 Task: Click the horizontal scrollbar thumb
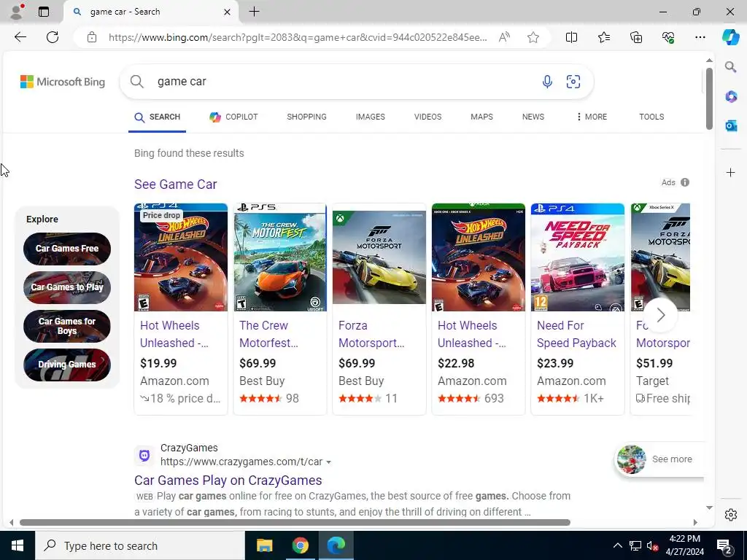(295, 522)
